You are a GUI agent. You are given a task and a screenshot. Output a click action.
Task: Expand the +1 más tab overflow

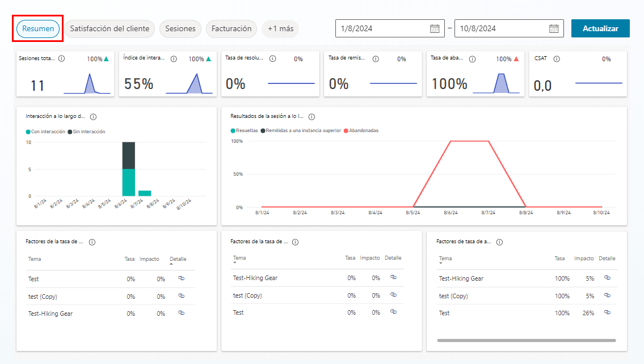pyautogui.click(x=280, y=28)
